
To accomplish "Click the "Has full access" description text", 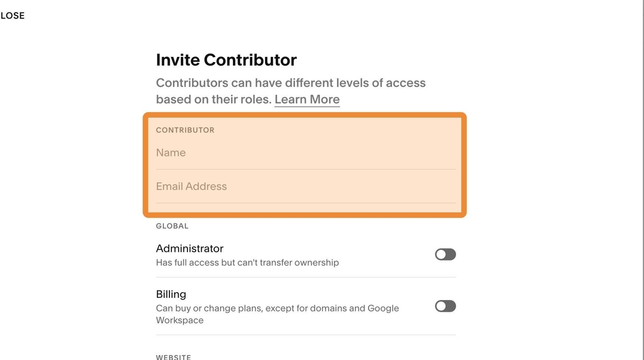I will [x=247, y=263].
